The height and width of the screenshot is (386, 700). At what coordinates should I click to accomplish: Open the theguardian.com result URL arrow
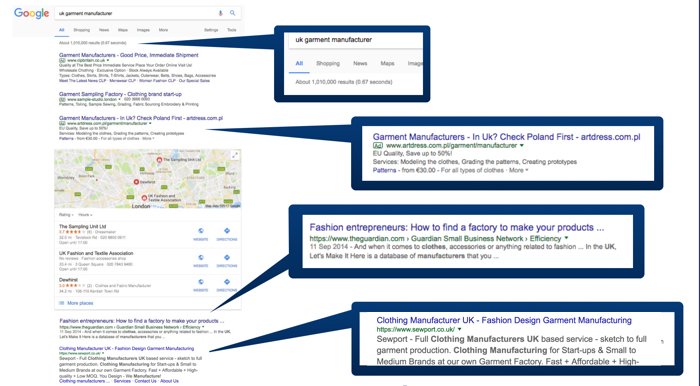(x=203, y=327)
